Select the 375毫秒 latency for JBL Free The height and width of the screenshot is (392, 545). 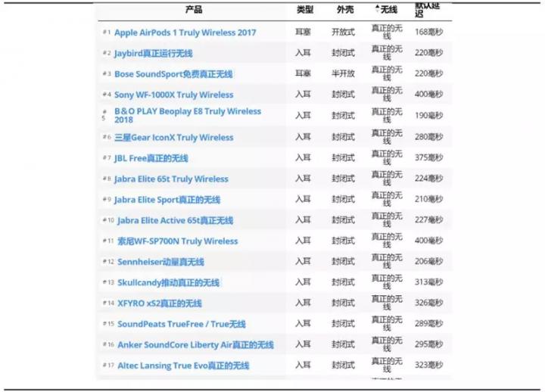(x=428, y=157)
